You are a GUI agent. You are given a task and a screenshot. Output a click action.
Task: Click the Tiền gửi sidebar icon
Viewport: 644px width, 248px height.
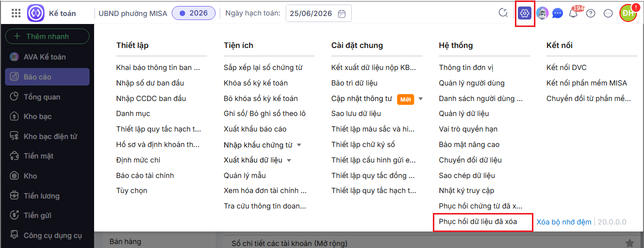[x=15, y=215]
